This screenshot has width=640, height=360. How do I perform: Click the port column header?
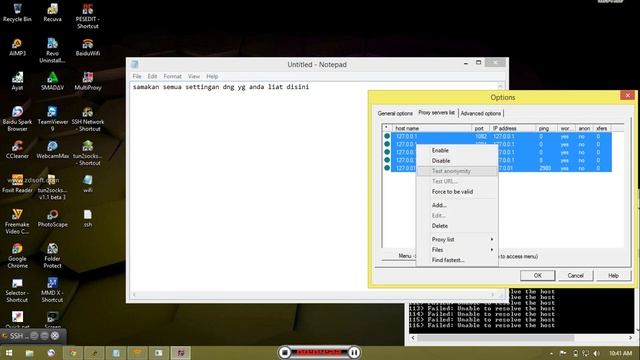click(480, 128)
